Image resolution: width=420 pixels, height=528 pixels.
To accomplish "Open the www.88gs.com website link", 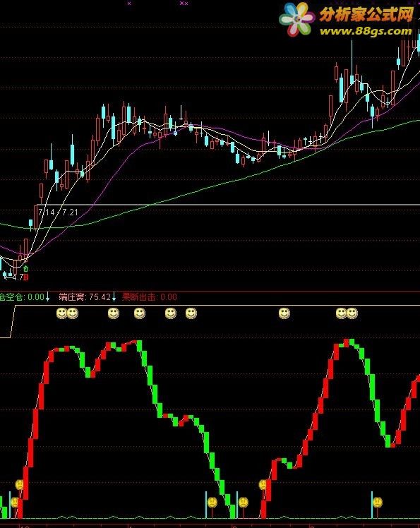I will [366, 31].
